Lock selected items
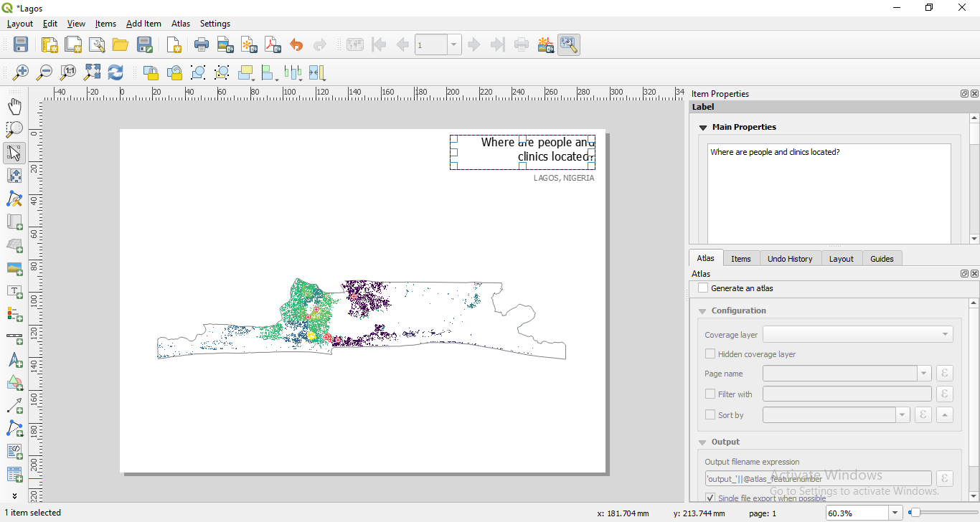This screenshot has height=522, width=980. click(x=151, y=72)
